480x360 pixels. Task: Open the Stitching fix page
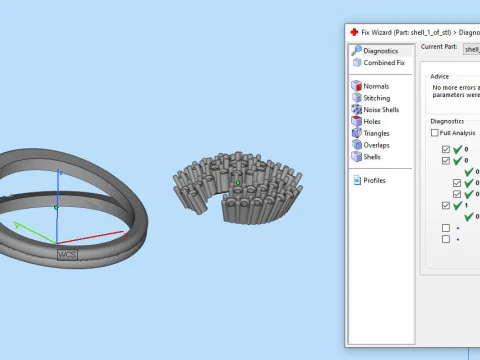[377, 98]
